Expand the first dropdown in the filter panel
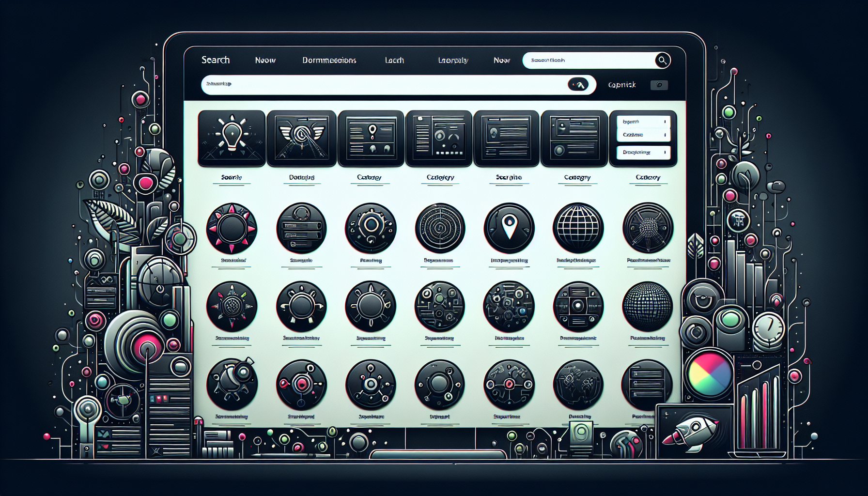 [x=643, y=122]
